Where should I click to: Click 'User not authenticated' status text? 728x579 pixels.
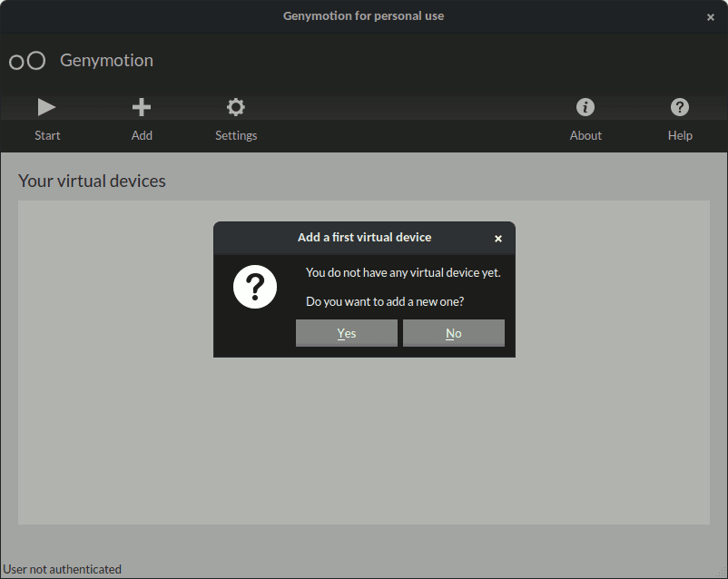pyautogui.click(x=63, y=569)
